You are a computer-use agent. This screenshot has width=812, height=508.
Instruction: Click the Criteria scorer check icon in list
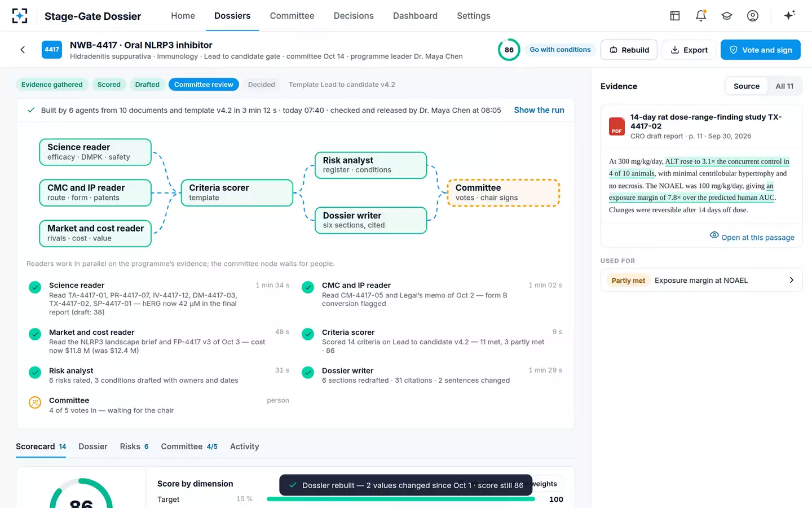pos(308,334)
